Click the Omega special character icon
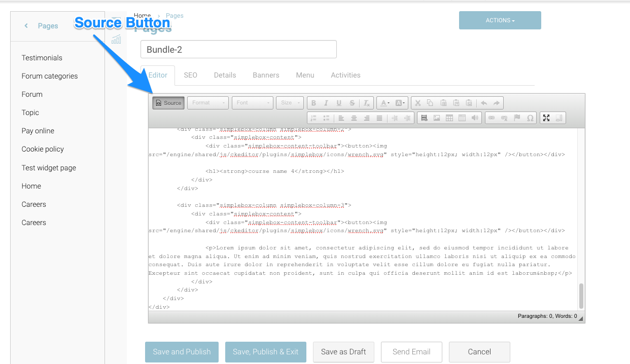The height and width of the screenshot is (364, 630). coord(530,118)
